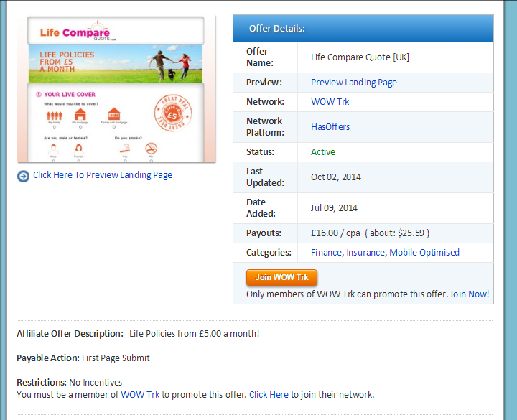
Task: Select offer name 'Life Compare Quote [UK]'
Action: coord(360,57)
